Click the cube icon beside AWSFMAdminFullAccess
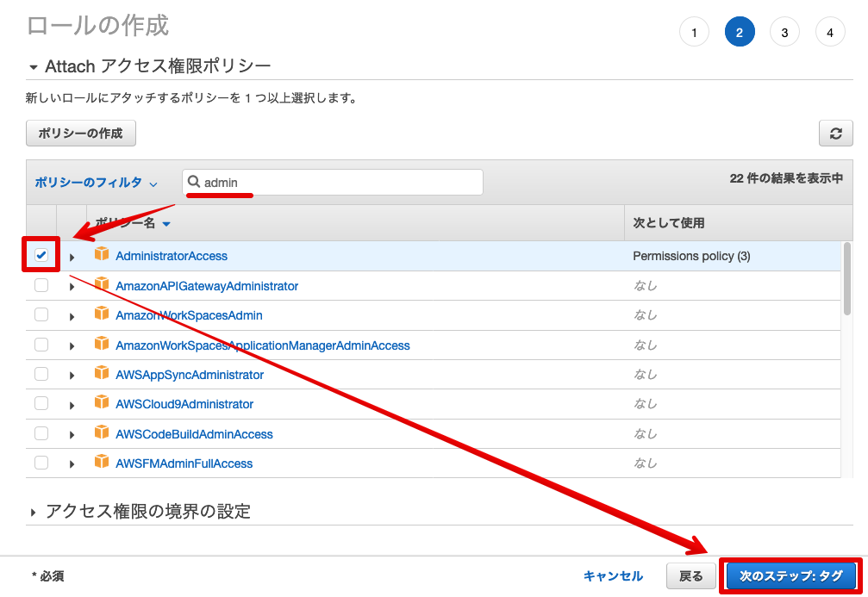 tap(103, 463)
